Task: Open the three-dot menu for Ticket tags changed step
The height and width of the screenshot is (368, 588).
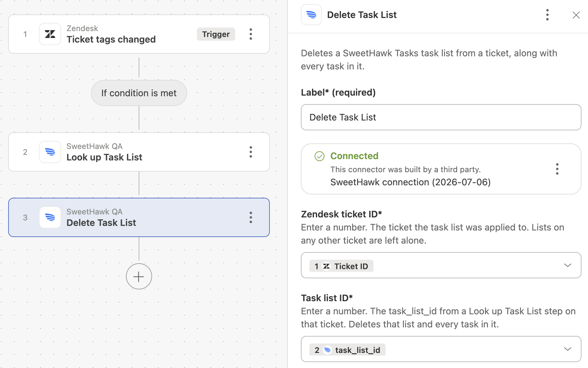Action: [251, 34]
